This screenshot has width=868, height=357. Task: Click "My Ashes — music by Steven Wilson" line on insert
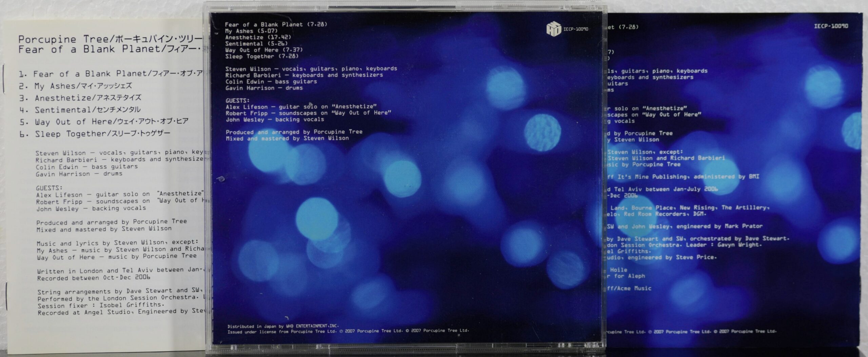[x=121, y=250]
